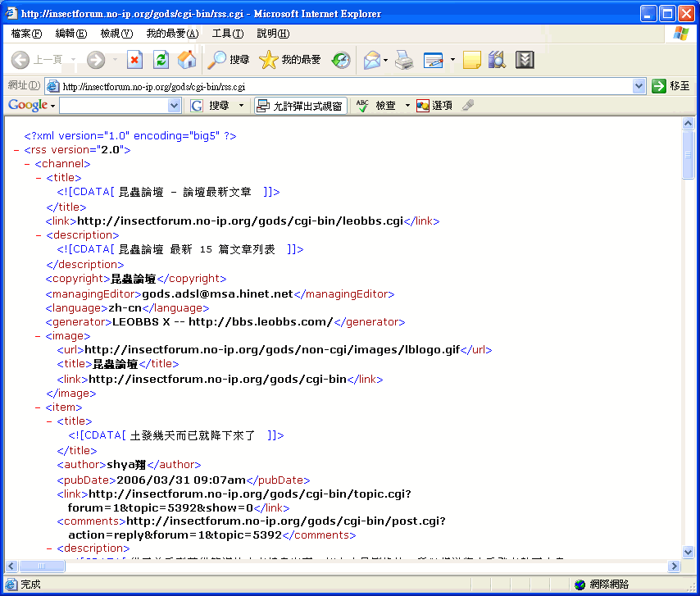Viewport: 700px width, 596px height.
Task: Click the Stop loading icon
Action: pyautogui.click(x=135, y=60)
